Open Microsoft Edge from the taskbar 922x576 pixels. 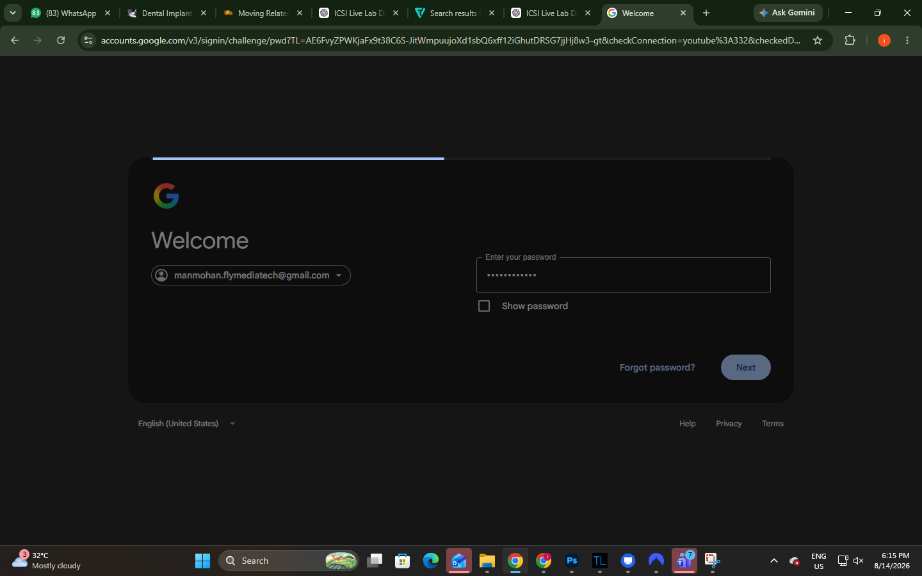[x=430, y=560]
